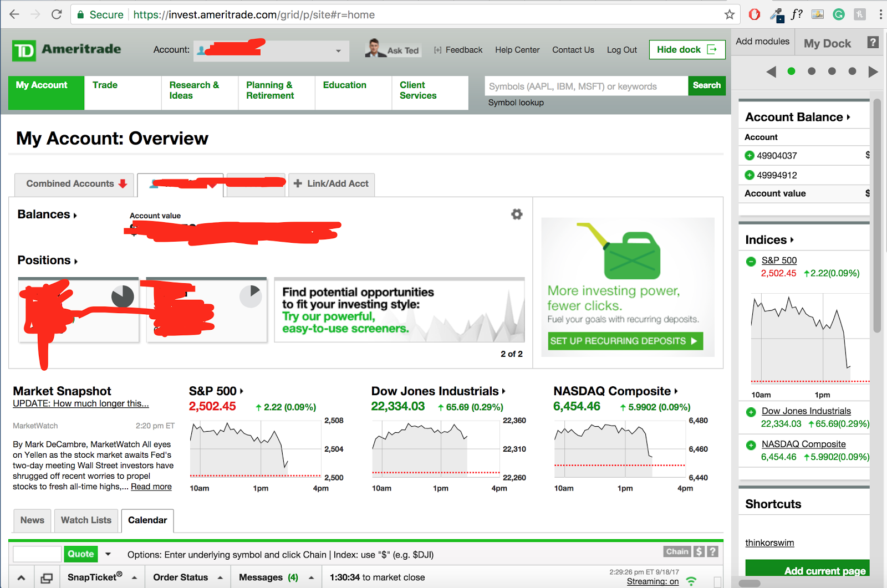The image size is (887, 588).
Task: Switch to the News tab
Action: tap(32, 520)
